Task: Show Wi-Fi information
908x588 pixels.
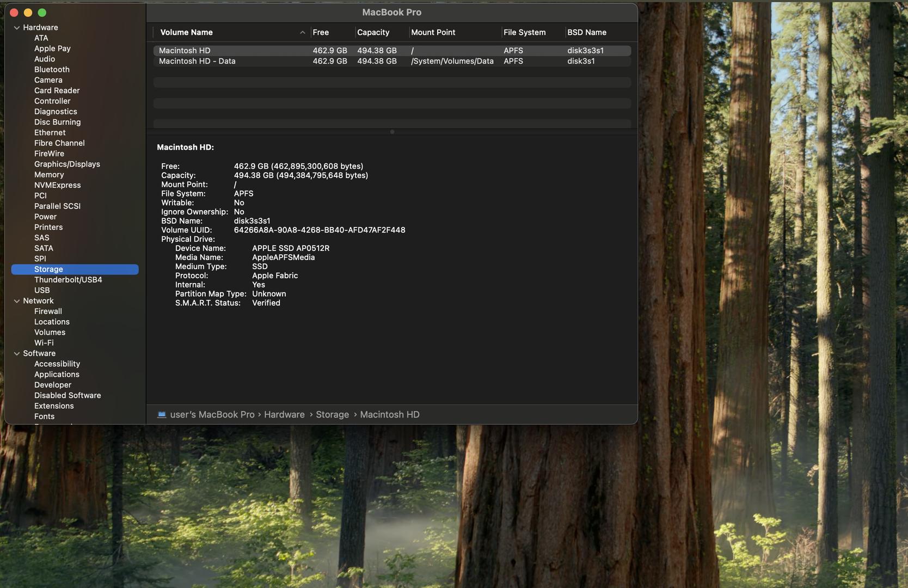Action: click(x=44, y=343)
